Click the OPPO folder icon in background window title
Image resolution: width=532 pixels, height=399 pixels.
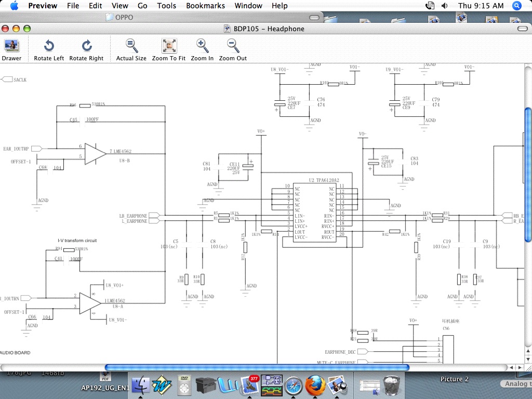coord(109,17)
